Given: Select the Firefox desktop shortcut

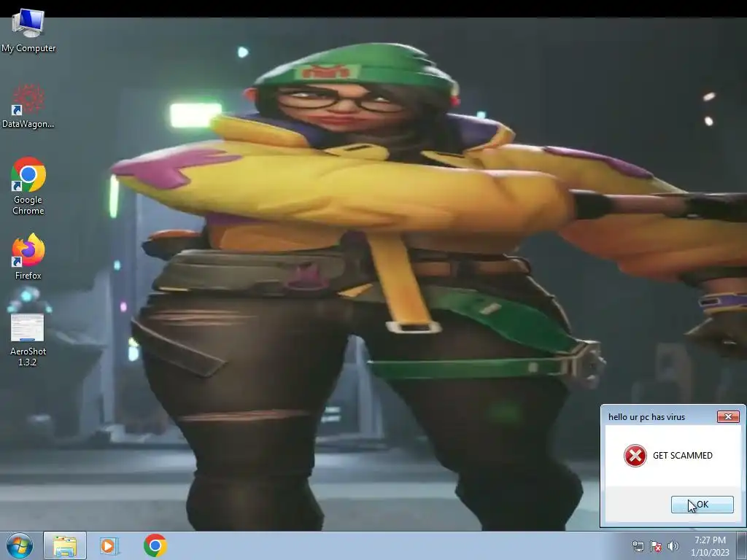Looking at the screenshot, I should pos(28,256).
